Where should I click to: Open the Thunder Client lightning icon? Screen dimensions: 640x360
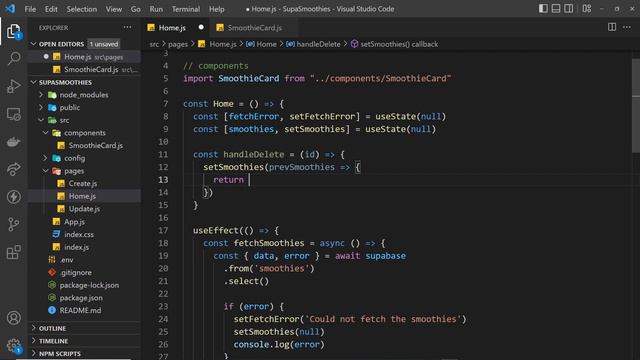[x=13, y=197]
